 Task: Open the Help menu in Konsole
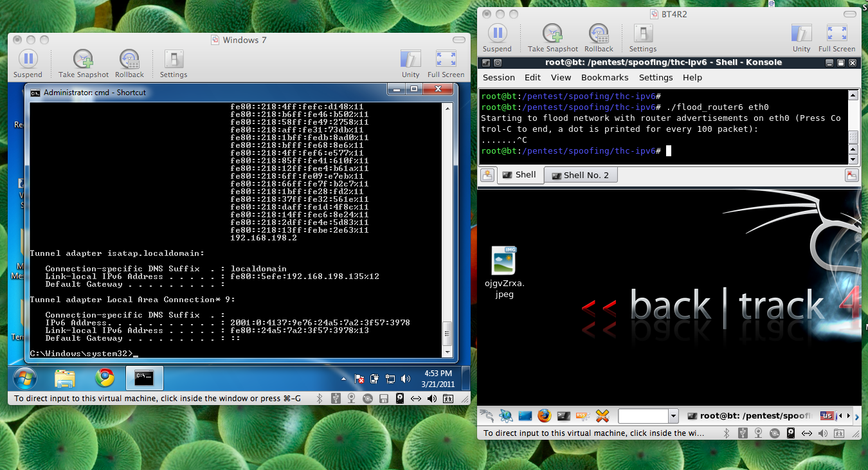[692, 77]
